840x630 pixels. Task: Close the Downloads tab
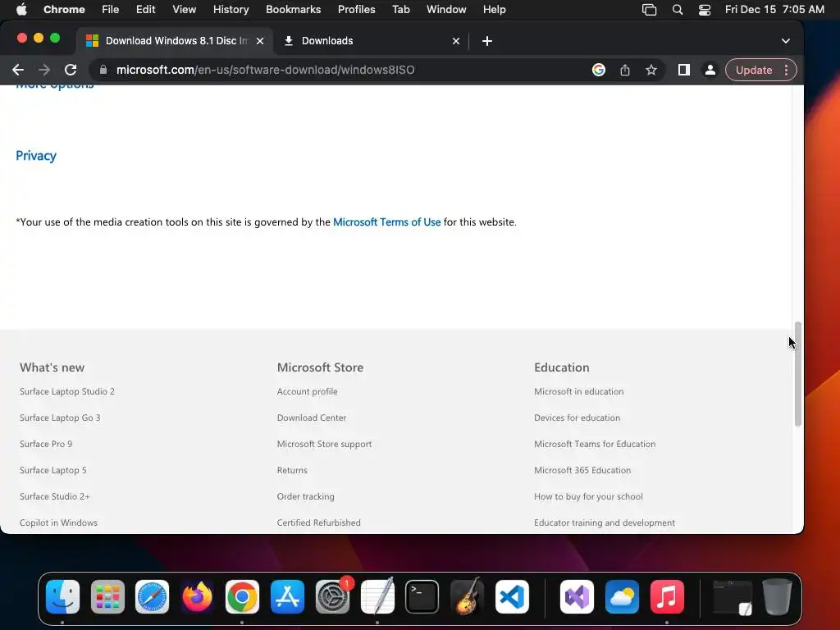click(x=456, y=41)
